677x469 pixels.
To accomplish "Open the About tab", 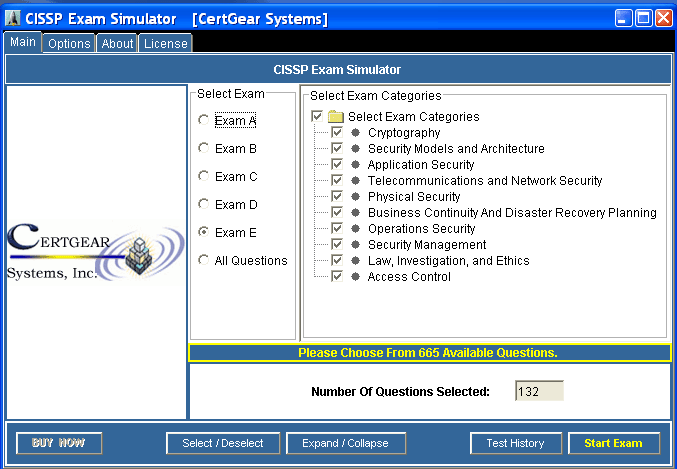I will click(117, 44).
